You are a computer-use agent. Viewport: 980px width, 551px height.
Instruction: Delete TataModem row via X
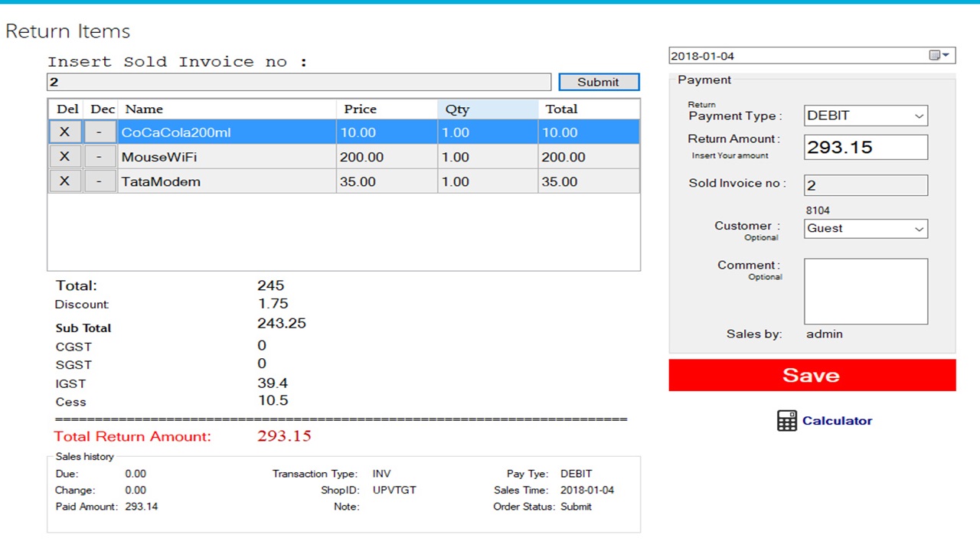click(65, 181)
